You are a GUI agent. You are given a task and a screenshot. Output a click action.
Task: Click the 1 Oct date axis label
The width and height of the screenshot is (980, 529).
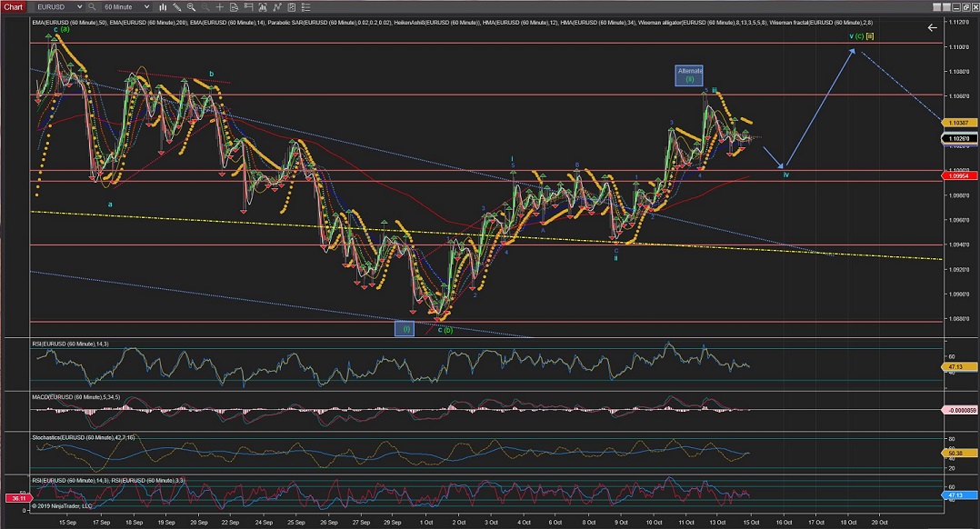(x=426, y=522)
